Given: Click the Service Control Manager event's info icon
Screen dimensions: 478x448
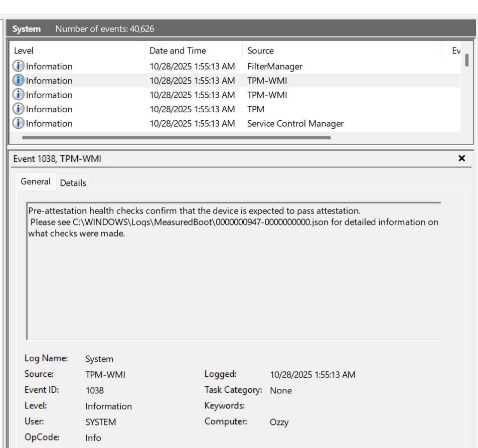Looking at the screenshot, I should pos(19,123).
